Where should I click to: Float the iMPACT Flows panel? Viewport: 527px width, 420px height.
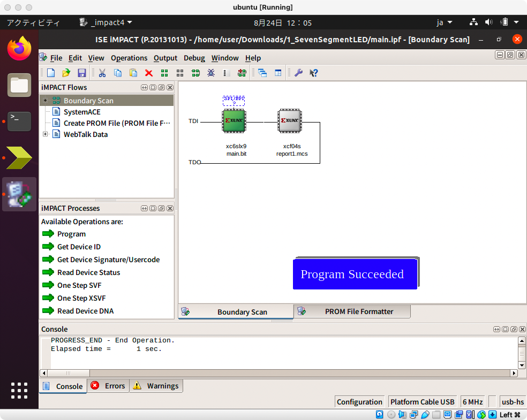pyautogui.click(x=161, y=87)
